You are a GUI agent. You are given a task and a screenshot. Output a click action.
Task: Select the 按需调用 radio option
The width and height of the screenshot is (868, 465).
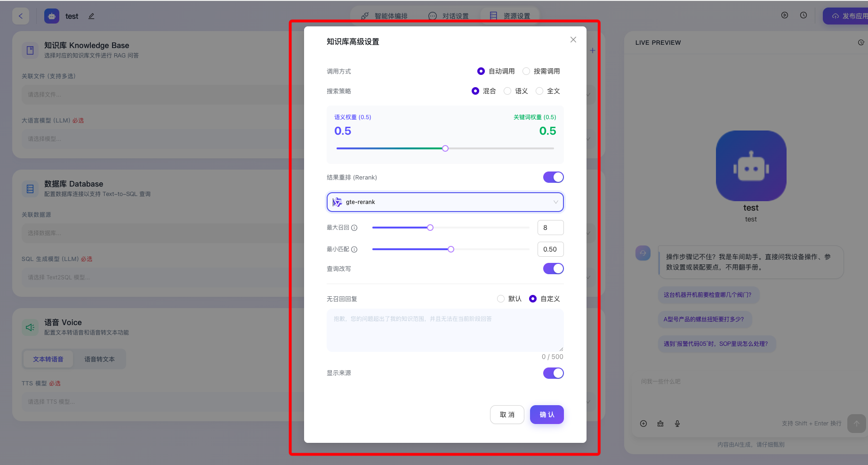[527, 71]
